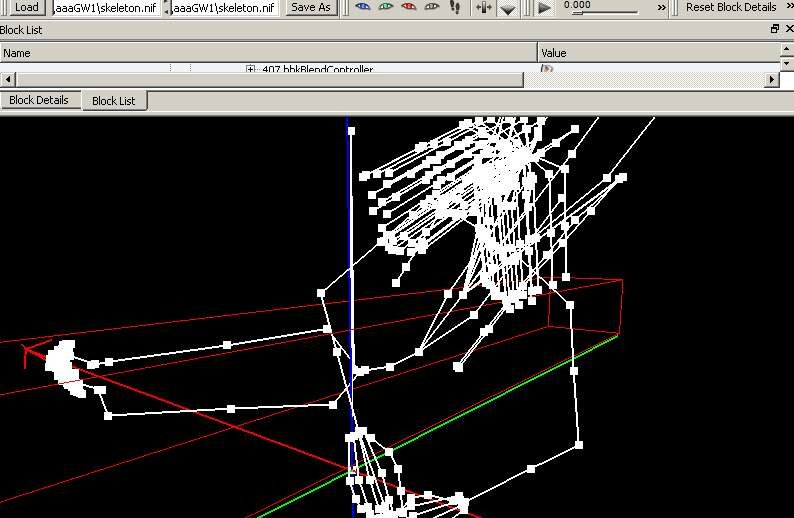The image size is (794, 518).
Task: Float the Block List dock panel
Action: [775, 29]
